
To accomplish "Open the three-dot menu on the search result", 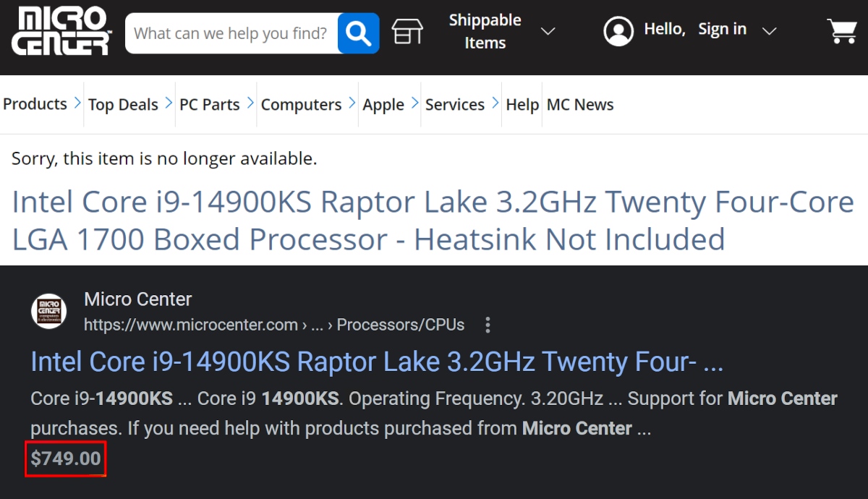I will click(488, 325).
